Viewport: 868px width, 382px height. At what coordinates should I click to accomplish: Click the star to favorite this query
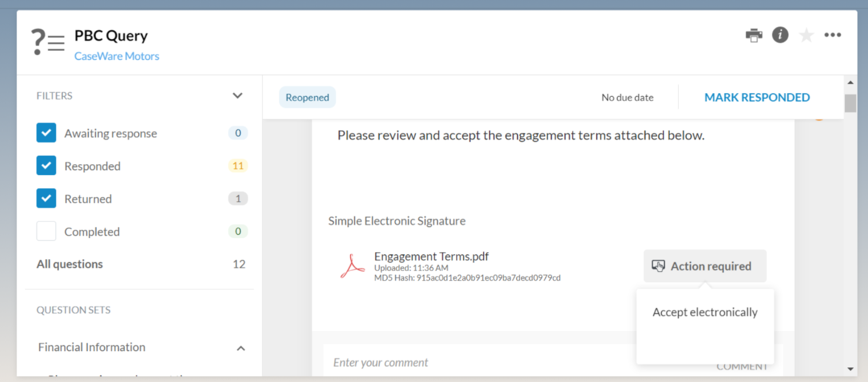click(806, 35)
